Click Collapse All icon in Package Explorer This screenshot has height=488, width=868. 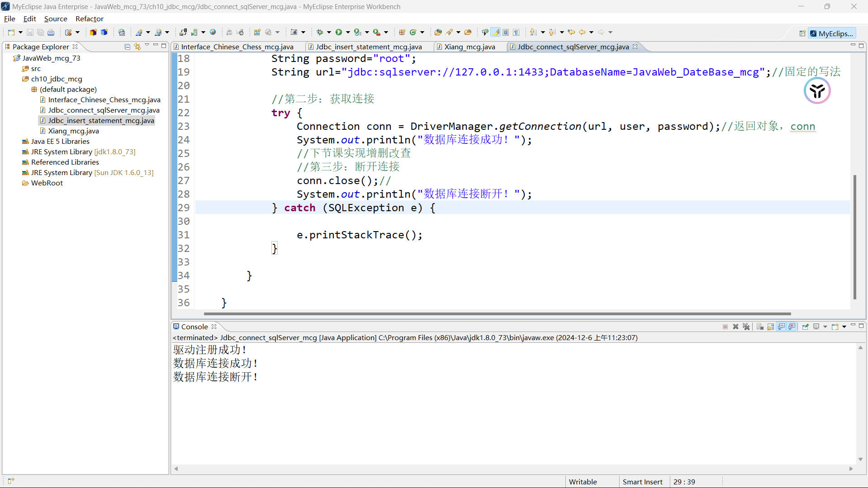(127, 47)
